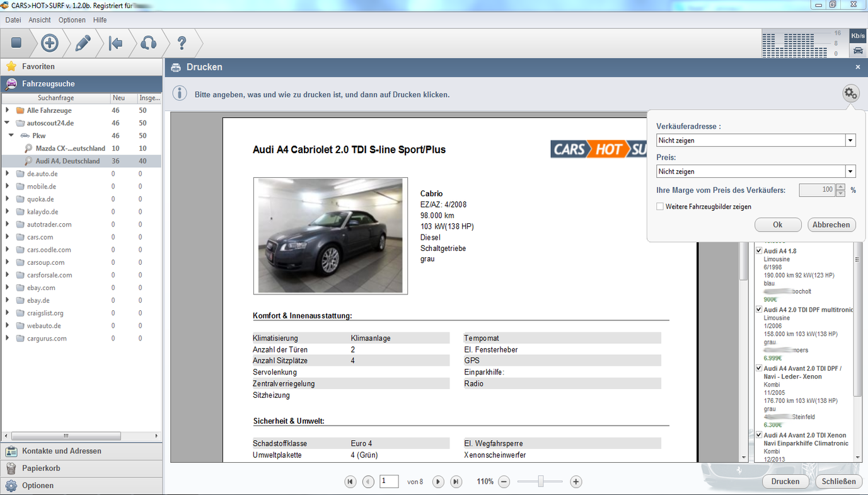Click the margin percentage field
The width and height of the screenshot is (868, 495).
(x=817, y=190)
